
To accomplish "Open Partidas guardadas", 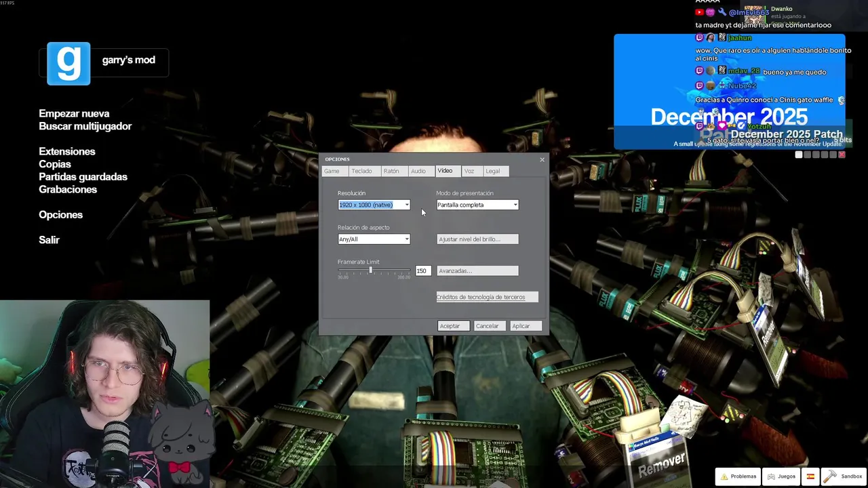I will point(83,177).
